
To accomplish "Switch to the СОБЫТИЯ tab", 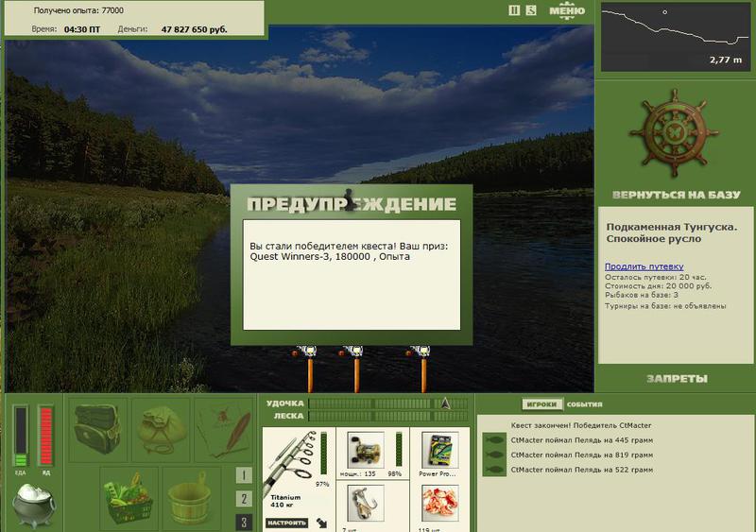I will click(x=584, y=404).
